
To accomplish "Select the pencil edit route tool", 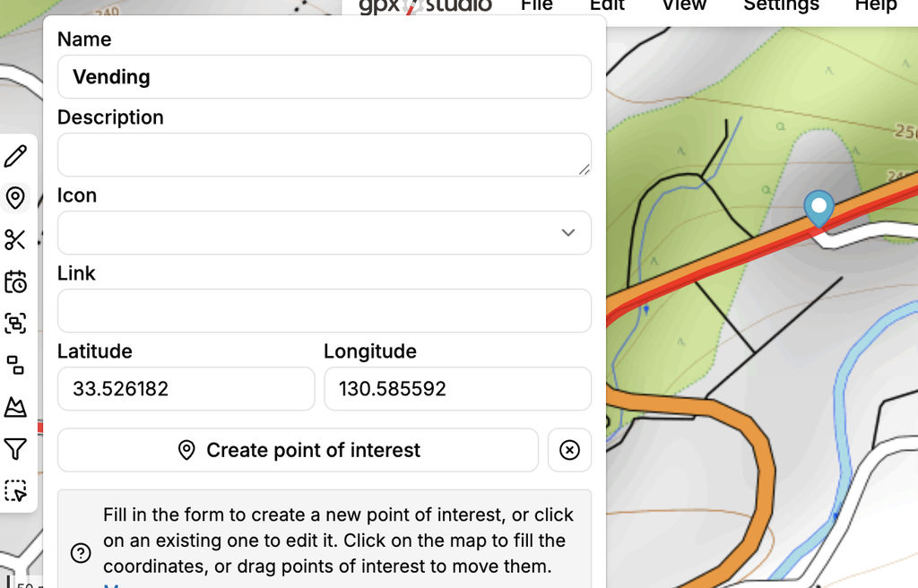I will pos(15,156).
